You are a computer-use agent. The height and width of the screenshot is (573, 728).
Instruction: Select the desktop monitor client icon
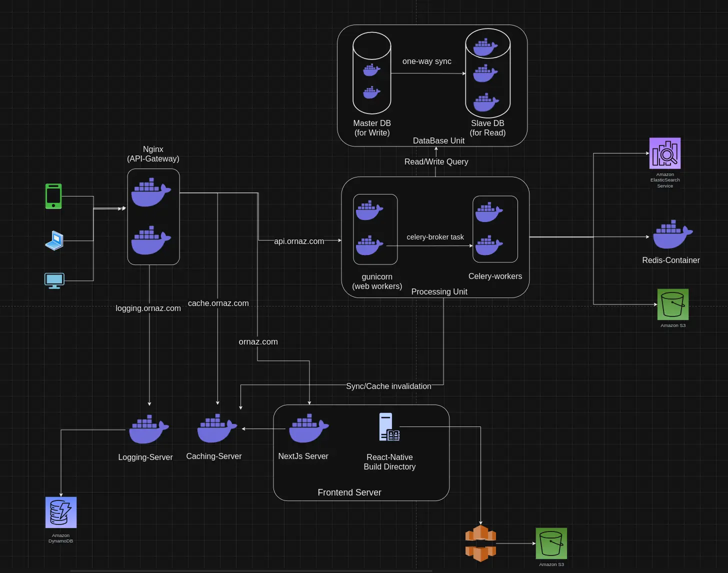tap(54, 281)
